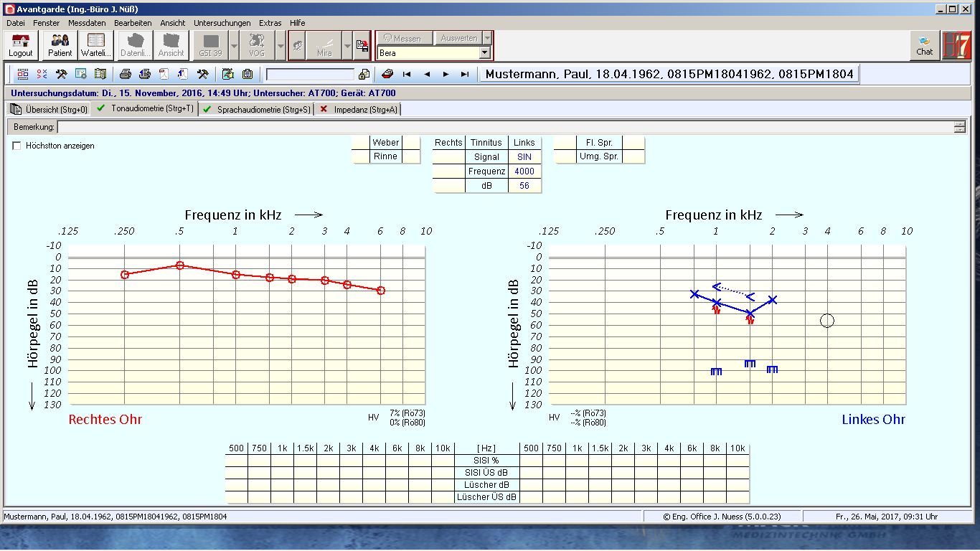Open the Chat icon
Viewport: 980px width, 551px height.
925,45
